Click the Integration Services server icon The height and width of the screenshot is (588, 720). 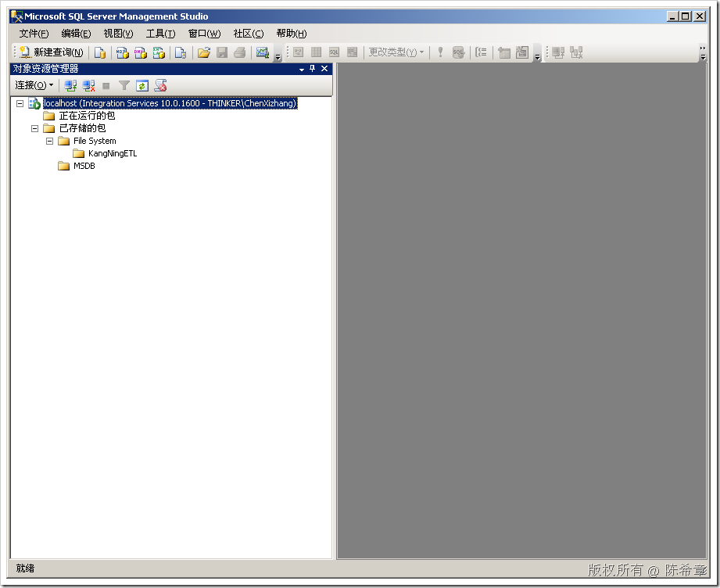point(34,103)
